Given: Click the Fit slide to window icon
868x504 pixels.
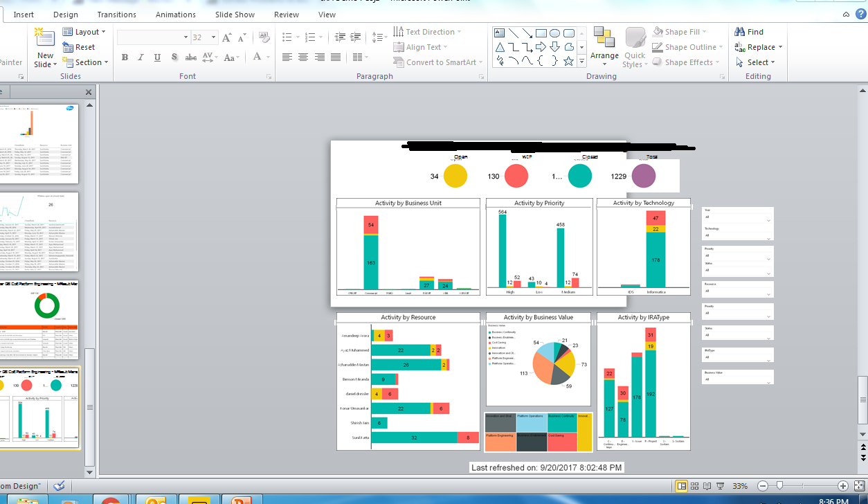Looking at the screenshot, I should tap(858, 486).
